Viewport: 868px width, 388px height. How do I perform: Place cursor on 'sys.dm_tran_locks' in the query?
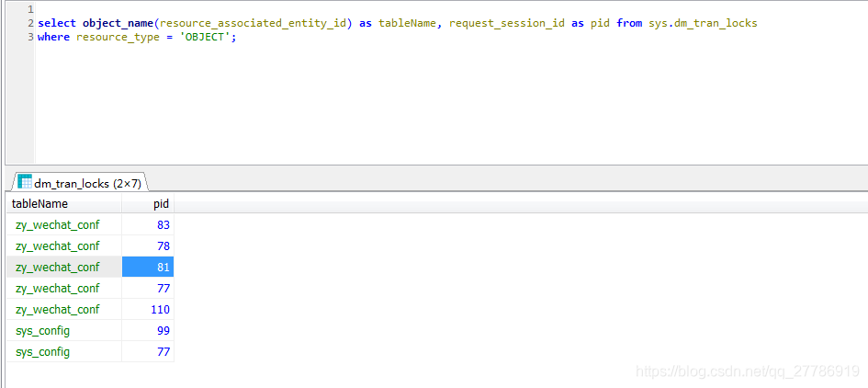[703, 23]
